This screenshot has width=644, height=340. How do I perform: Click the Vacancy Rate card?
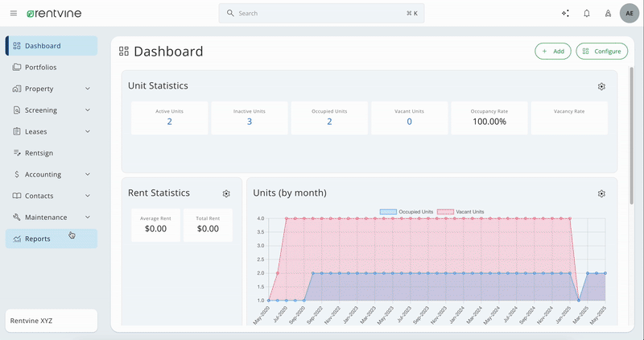coord(569,118)
